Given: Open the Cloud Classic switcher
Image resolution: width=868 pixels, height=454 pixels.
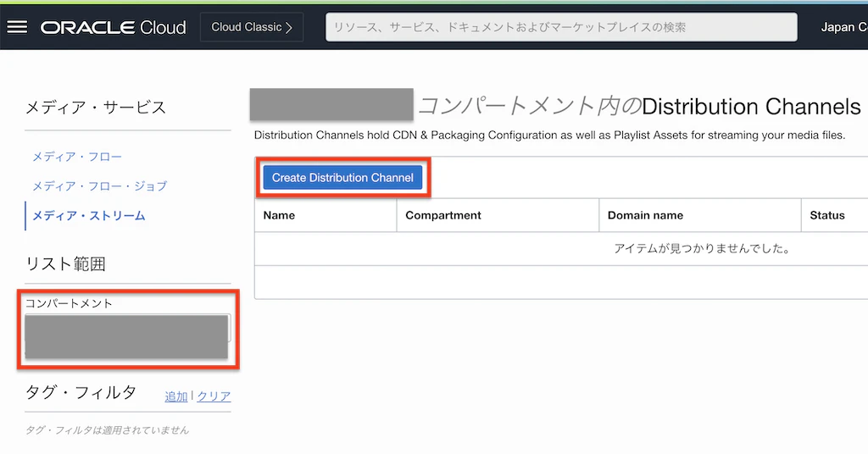Looking at the screenshot, I should (x=251, y=27).
